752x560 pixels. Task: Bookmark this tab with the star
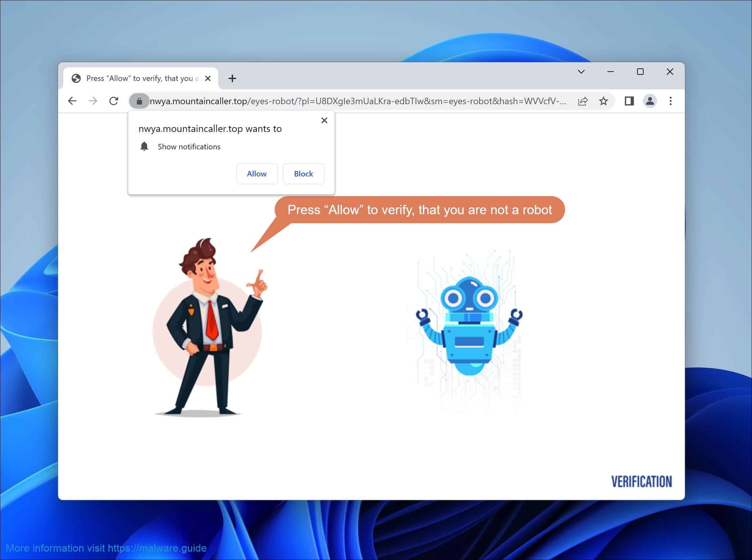[604, 101]
